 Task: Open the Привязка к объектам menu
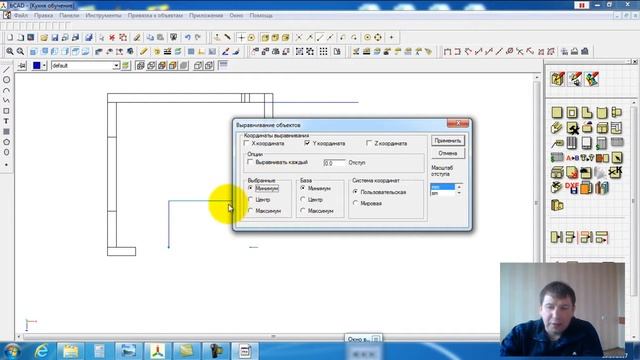[x=155, y=16]
